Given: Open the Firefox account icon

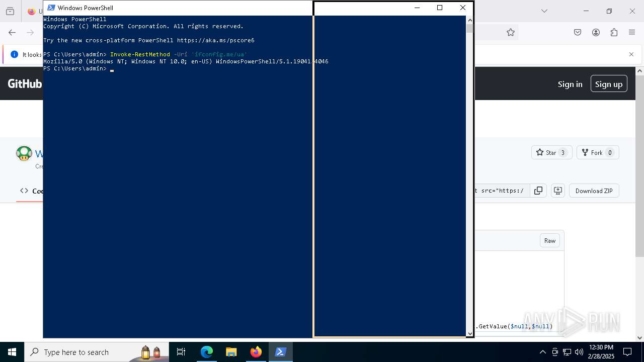Looking at the screenshot, I should point(596,32).
